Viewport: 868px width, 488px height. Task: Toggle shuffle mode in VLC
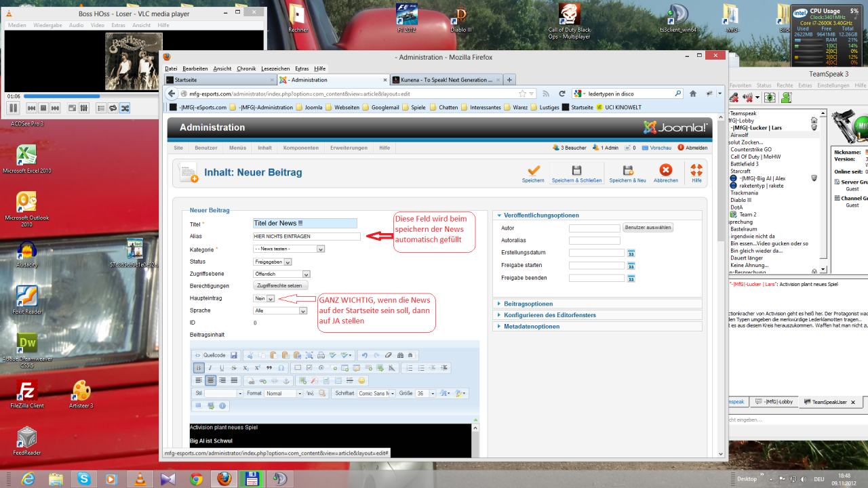click(125, 108)
